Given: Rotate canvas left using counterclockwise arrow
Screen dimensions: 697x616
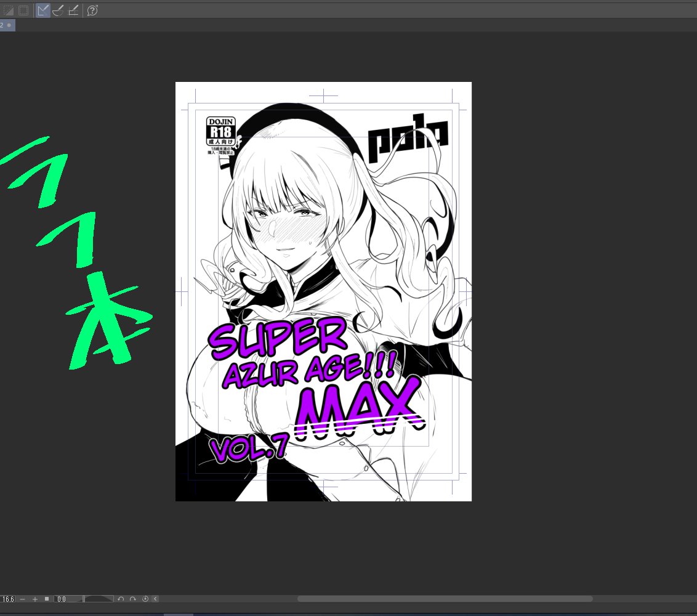Looking at the screenshot, I should (x=121, y=599).
